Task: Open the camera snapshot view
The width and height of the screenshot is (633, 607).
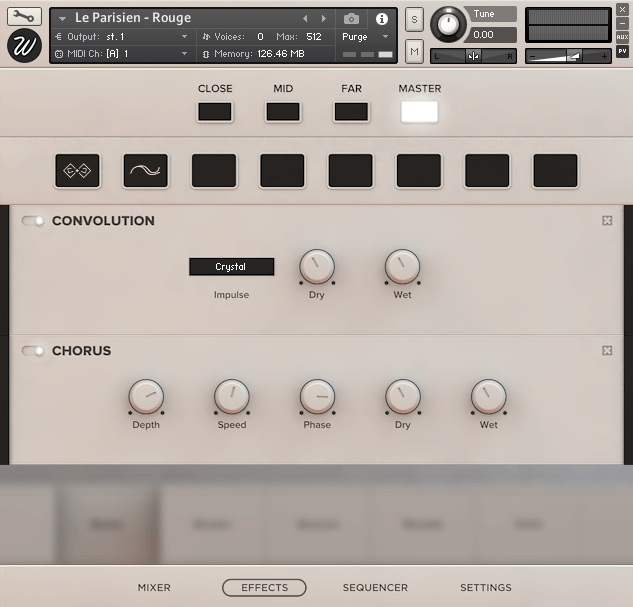Action: [x=351, y=19]
